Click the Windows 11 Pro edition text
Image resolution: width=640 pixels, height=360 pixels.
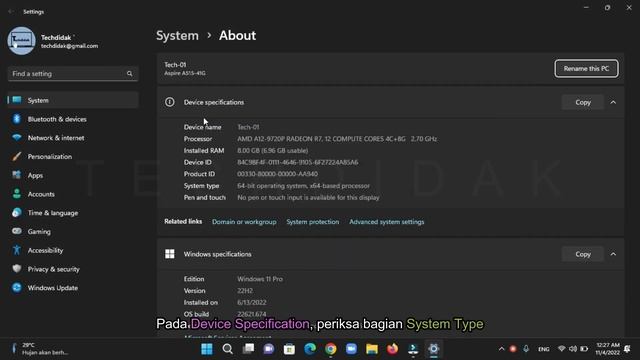click(260, 279)
